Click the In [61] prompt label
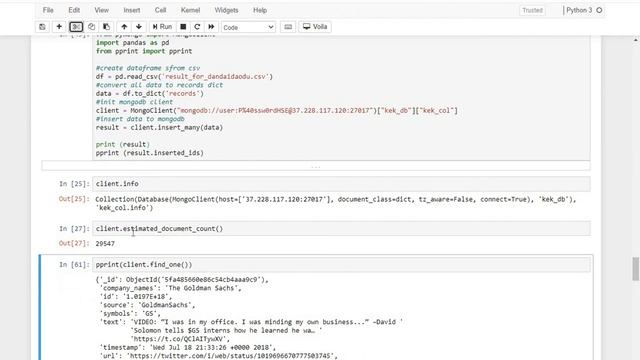640x360 pixels. point(74,264)
